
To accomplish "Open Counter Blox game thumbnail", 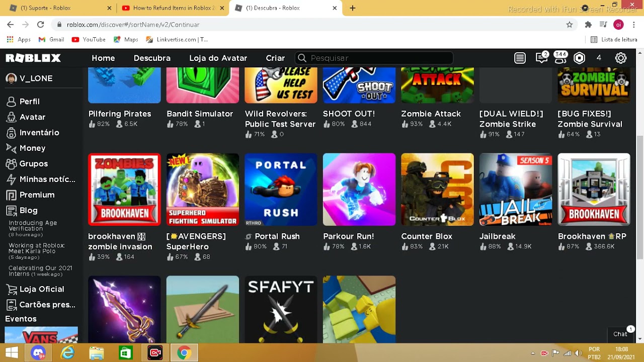I will click(x=437, y=190).
